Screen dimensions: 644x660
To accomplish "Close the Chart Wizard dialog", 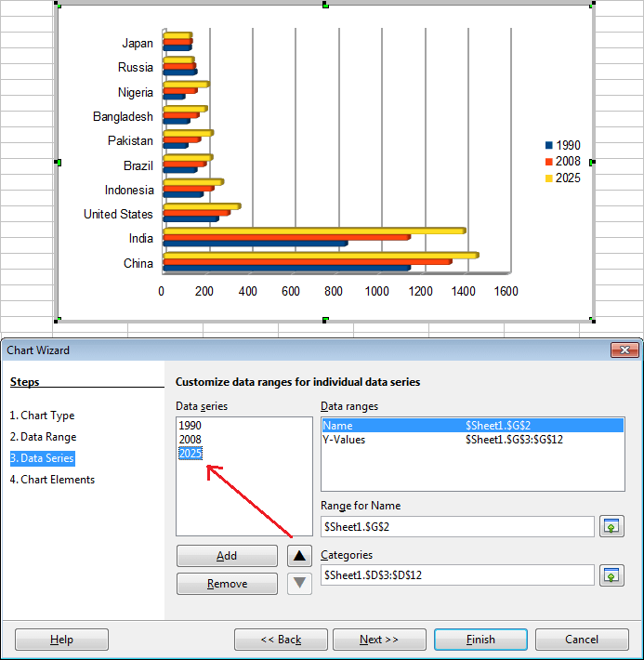I will click(x=623, y=350).
